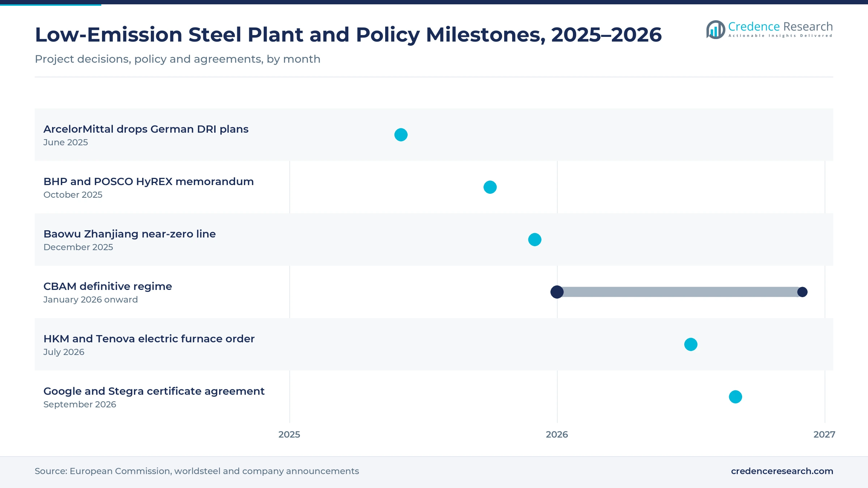Click the 'September 2026' date text

[80, 404]
